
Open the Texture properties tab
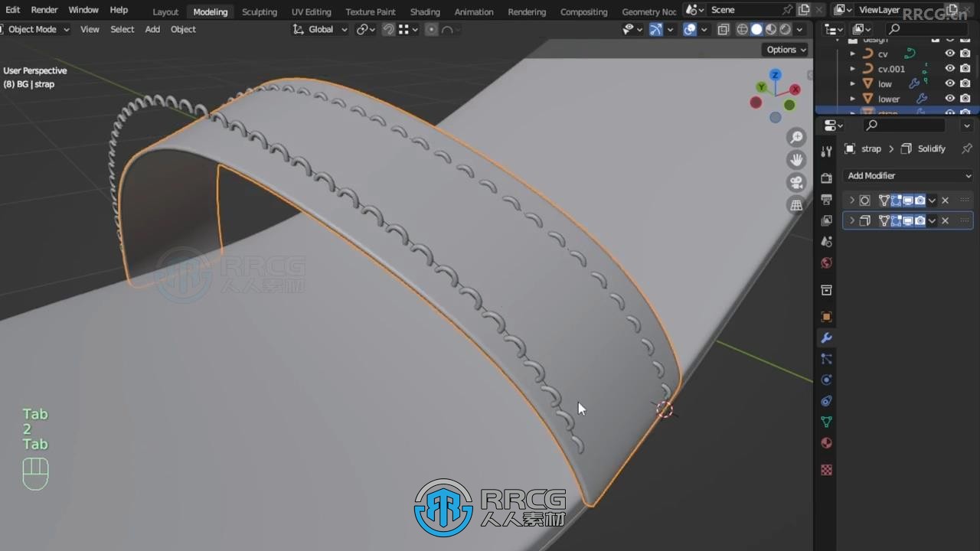(826, 470)
